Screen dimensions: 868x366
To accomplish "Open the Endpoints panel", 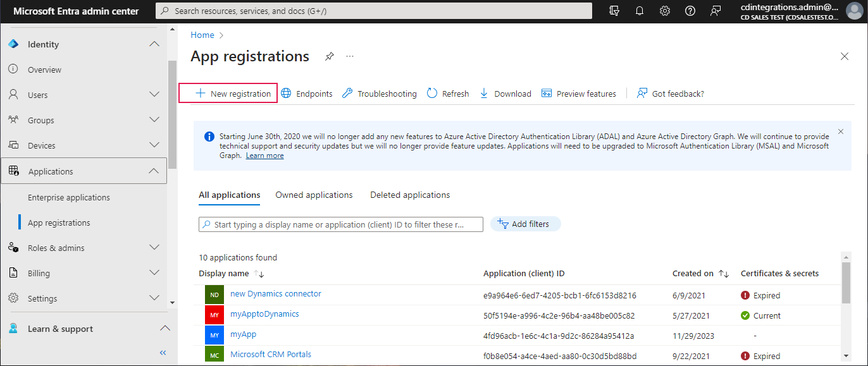I will tap(306, 93).
